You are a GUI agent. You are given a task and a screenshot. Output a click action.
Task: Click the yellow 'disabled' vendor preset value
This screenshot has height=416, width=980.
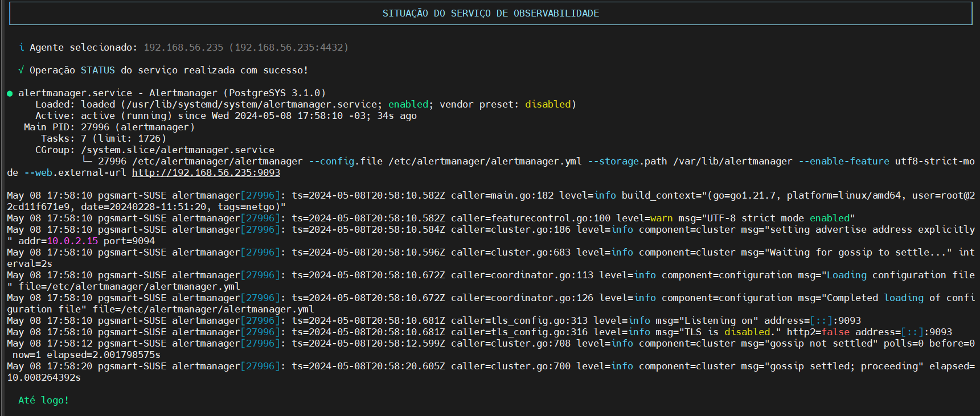click(x=548, y=104)
